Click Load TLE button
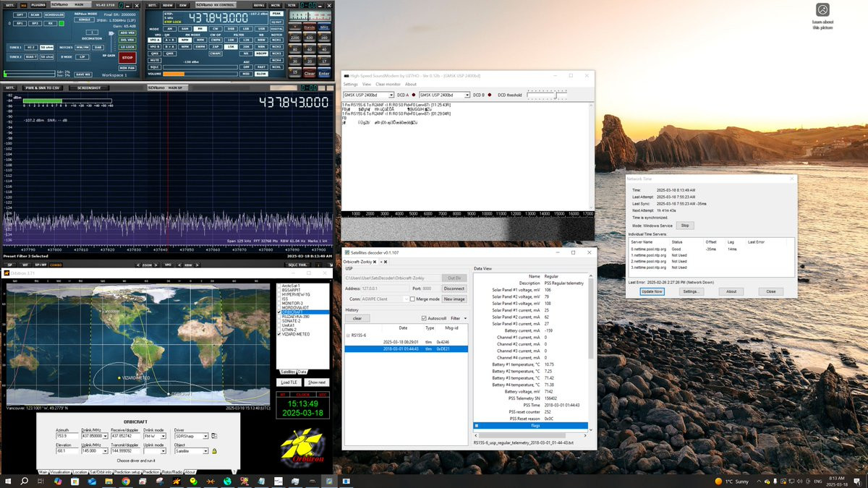Viewport: 868px width, 488px height. pyautogui.click(x=289, y=382)
